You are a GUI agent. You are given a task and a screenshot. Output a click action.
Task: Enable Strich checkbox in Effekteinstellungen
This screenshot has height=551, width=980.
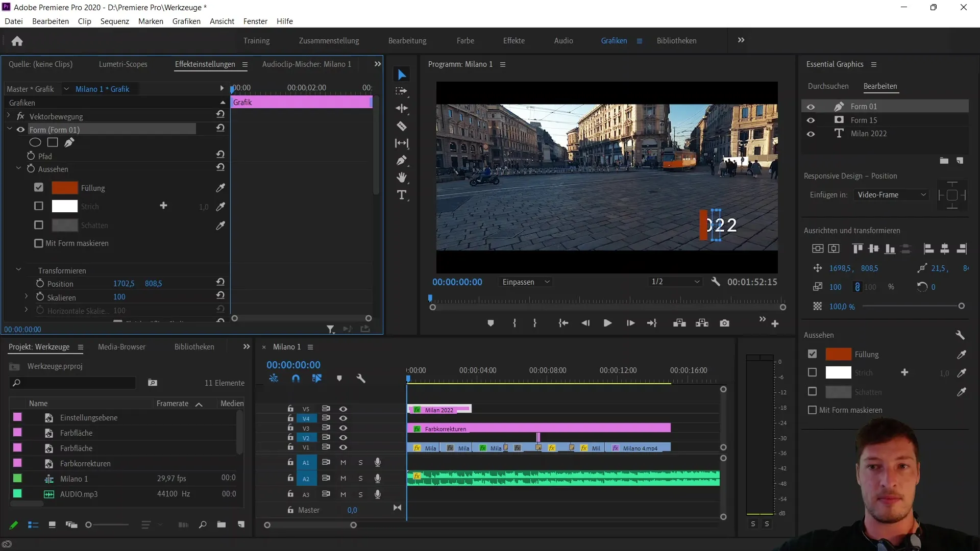(x=39, y=206)
